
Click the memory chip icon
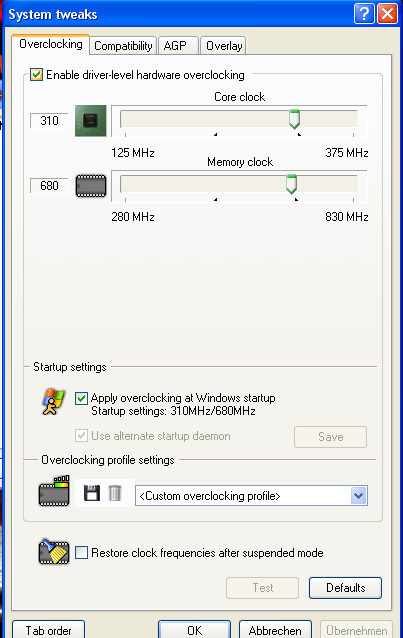tap(91, 186)
